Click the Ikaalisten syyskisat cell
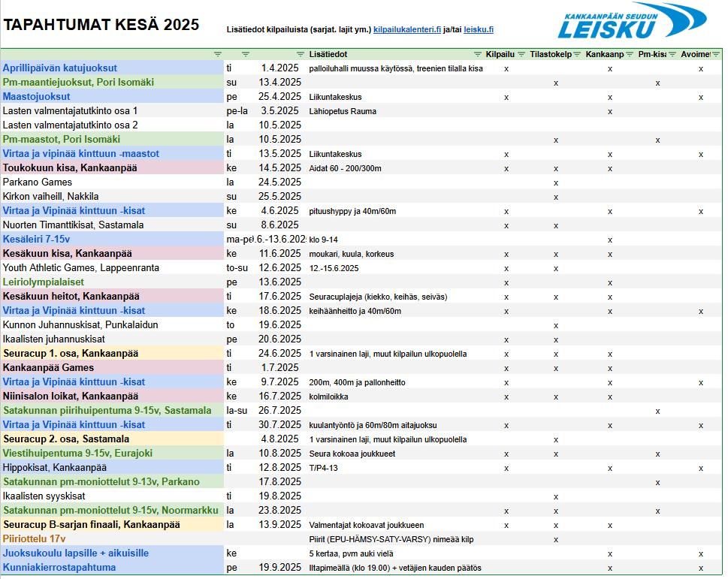The width and height of the screenshot is (728, 579). click(x=113, y=496)
